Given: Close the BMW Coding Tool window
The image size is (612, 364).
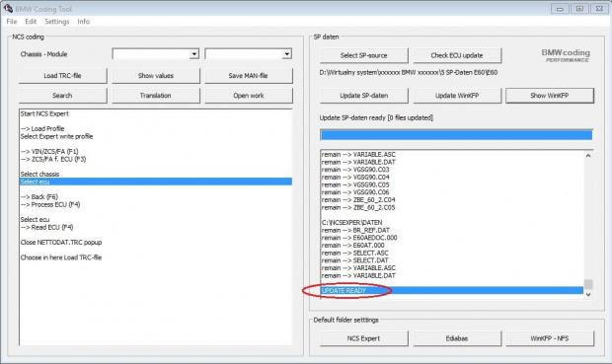Looking at the screenshot, I should point(599,9).
